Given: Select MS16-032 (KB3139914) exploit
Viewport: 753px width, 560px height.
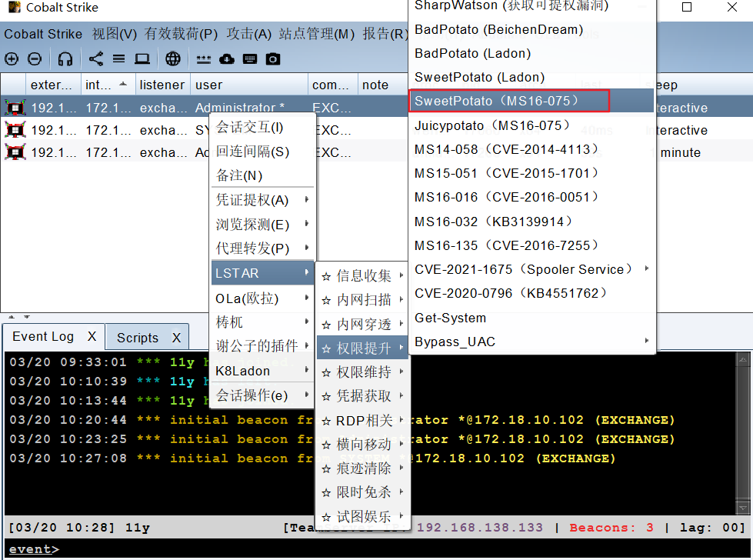Looking at the screenshot, I should [532, 222].
